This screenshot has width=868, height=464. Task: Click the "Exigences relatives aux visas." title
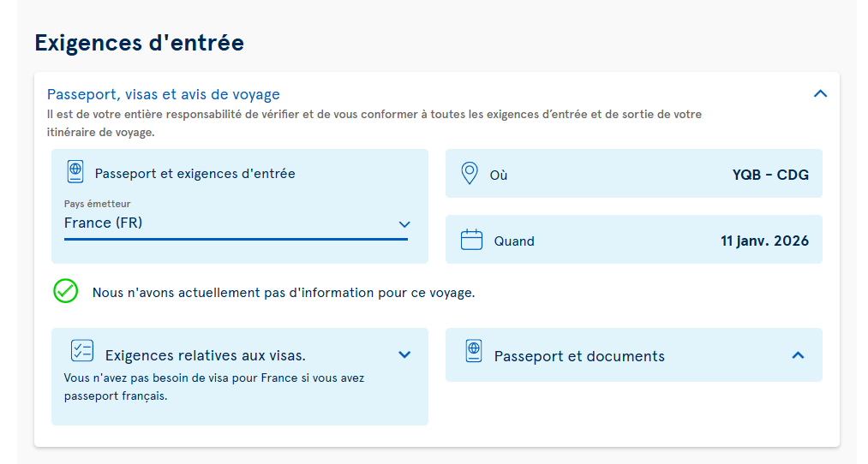click(206, 355)
